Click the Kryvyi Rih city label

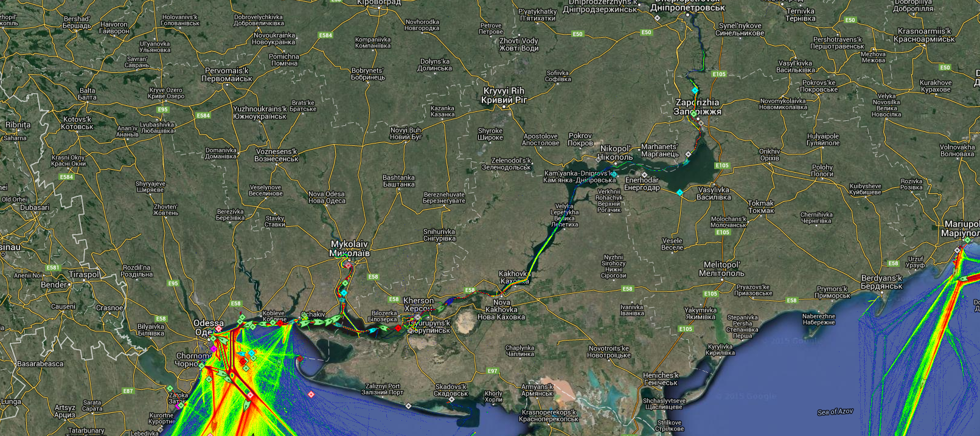tap(504, 95)
